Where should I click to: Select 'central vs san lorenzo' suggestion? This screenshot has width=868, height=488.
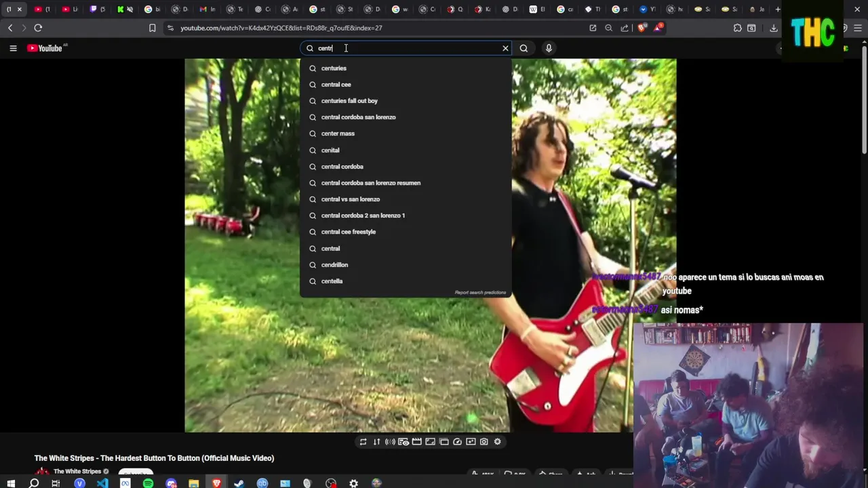pyautogui.click(x=406, y=199)
